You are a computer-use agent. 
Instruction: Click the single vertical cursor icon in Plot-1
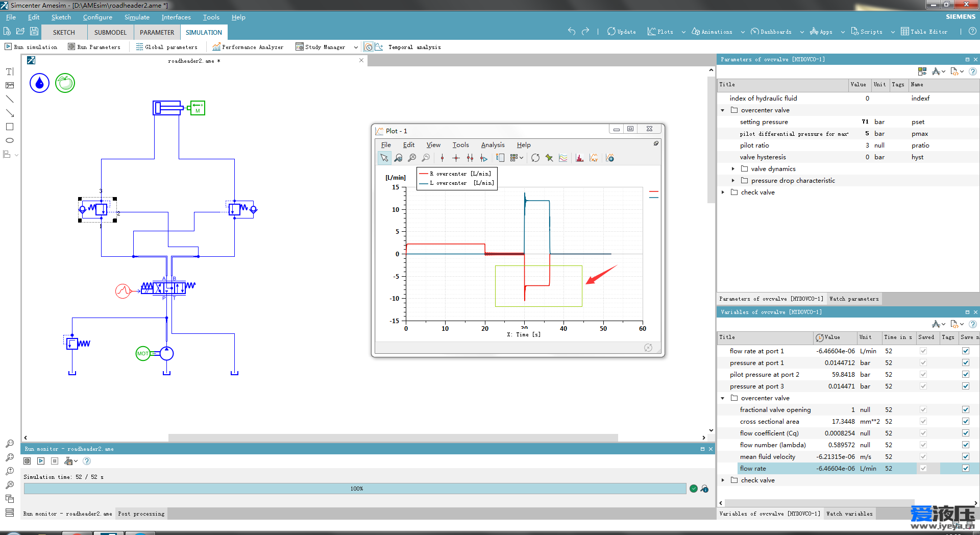point(442,158)
